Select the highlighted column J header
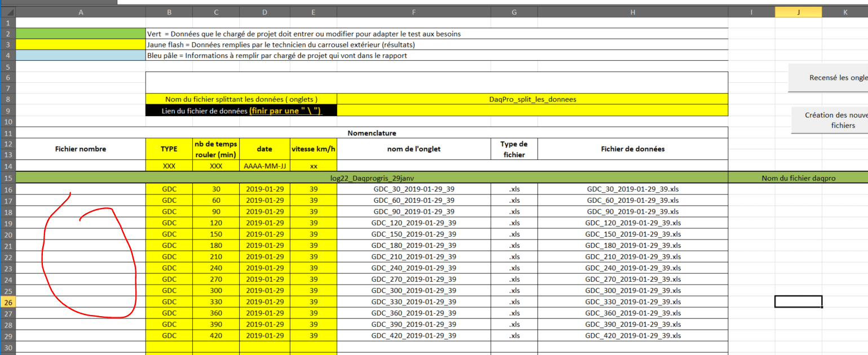This screenshot has height=355, width=868. [798, 12]
